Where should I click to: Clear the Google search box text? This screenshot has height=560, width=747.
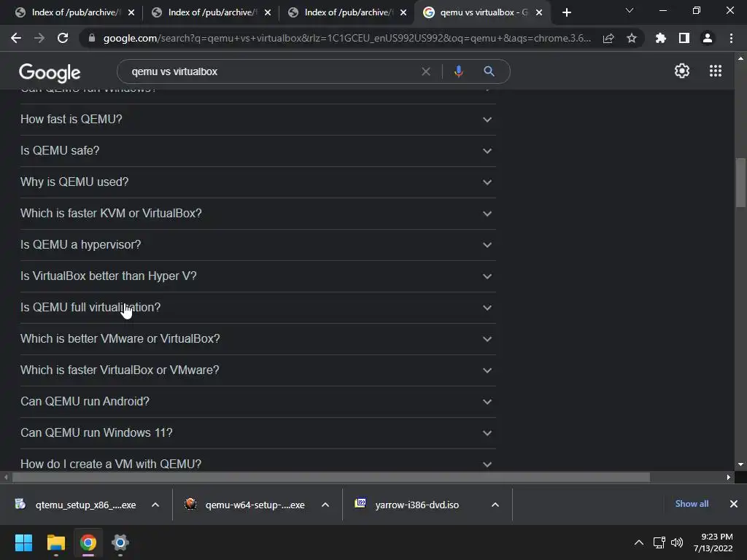[426, 71]
